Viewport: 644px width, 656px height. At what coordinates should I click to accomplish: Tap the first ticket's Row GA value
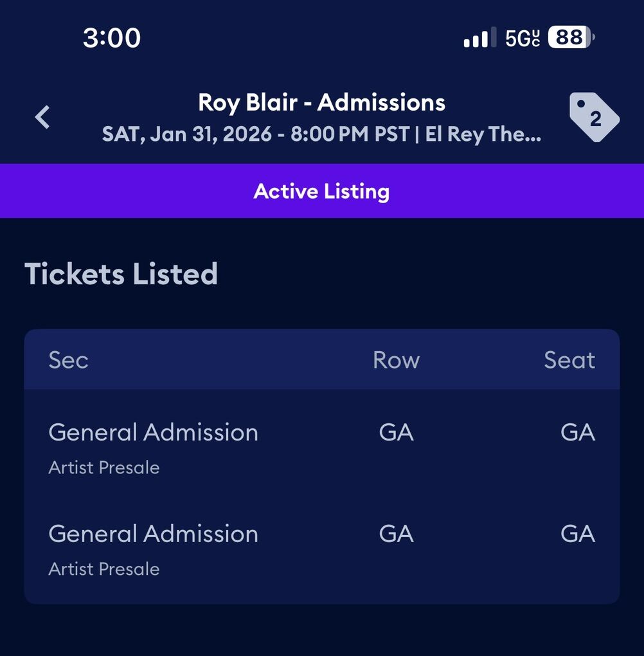[396, 432]
